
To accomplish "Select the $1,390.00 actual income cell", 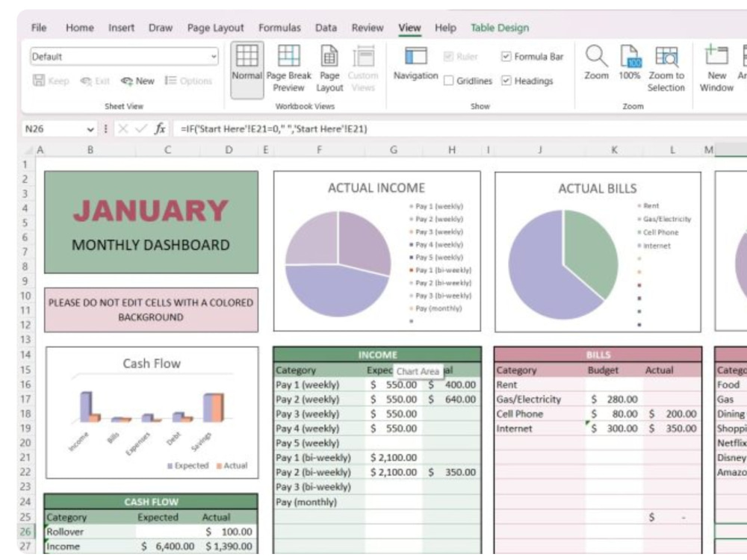I will point(228,547).
